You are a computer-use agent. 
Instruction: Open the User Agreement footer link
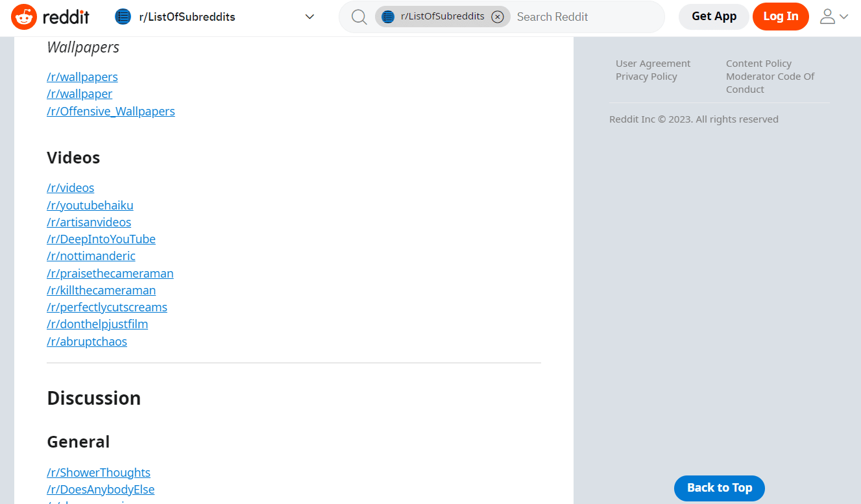652,63
